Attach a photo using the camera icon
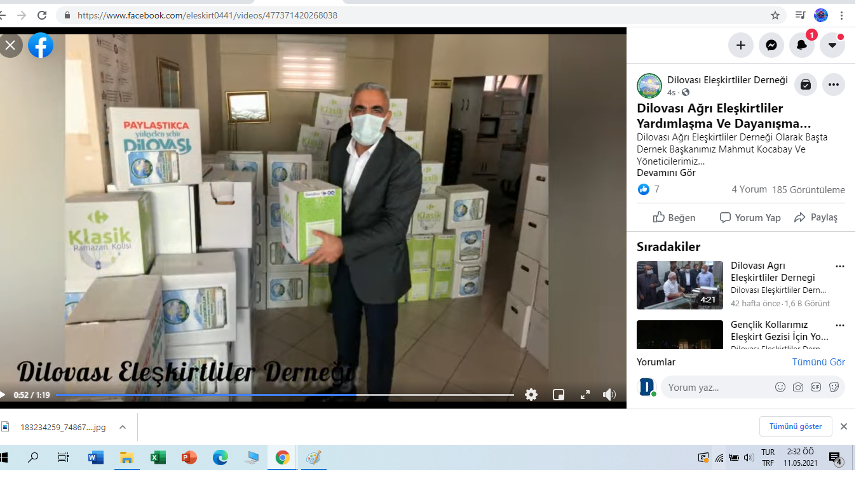The width and height of the screenshot is (868, 488). [x=798, y=387]
